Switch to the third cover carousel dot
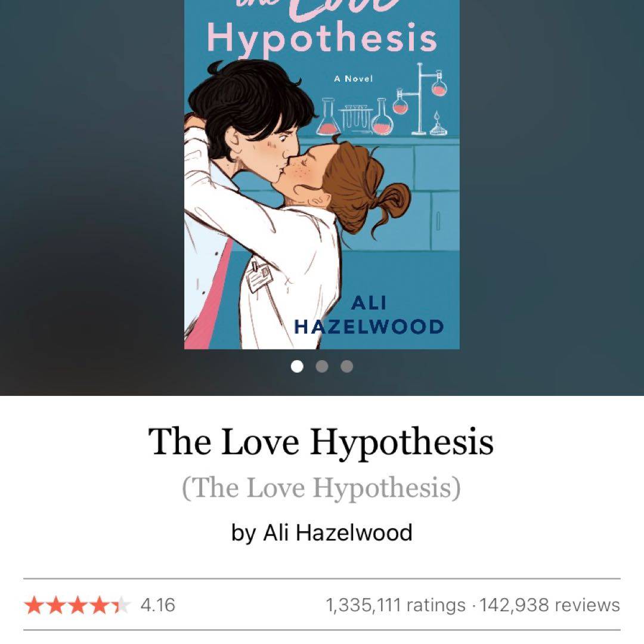This screenshot has height=644, width=644. (346, 366)
